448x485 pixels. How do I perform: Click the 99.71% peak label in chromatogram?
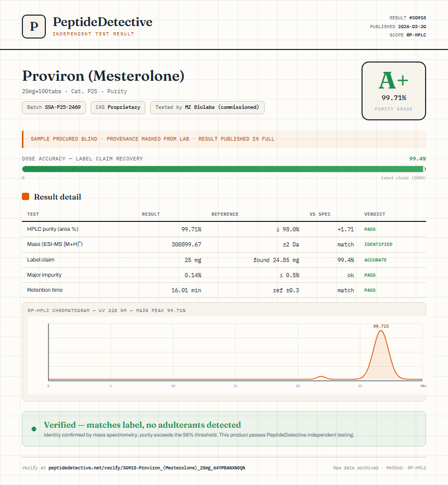point(381,326)
